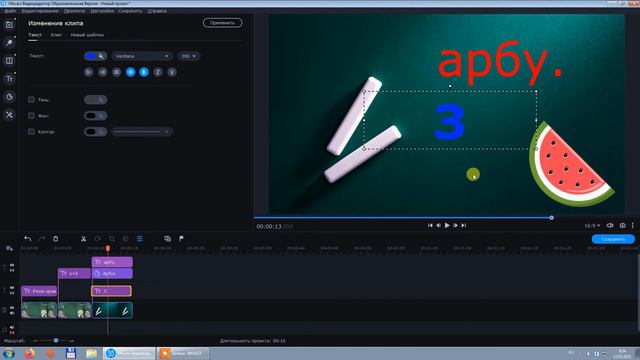Open the font size dropdown

188,56
